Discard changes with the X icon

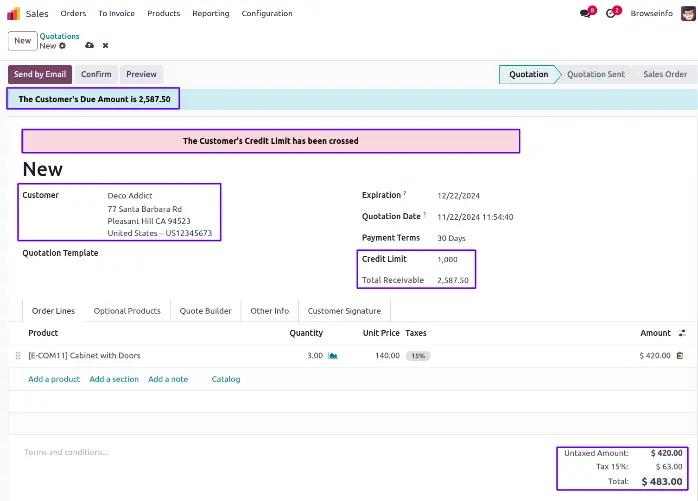pyautogui.click(x=105, y=46)
